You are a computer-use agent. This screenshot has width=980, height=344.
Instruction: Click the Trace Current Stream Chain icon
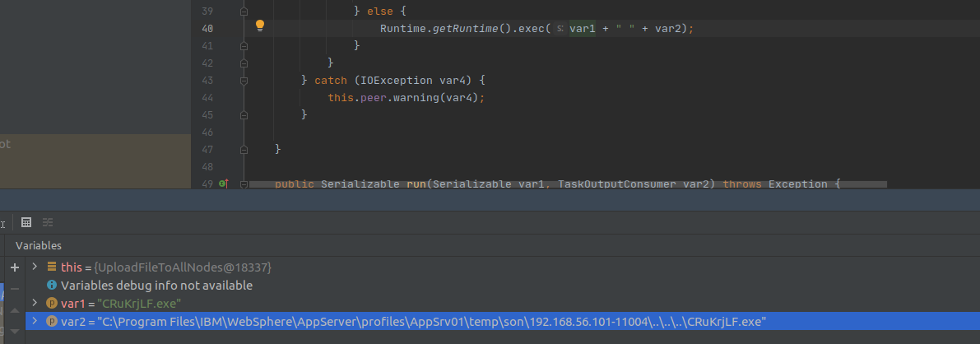coord(48,222)
